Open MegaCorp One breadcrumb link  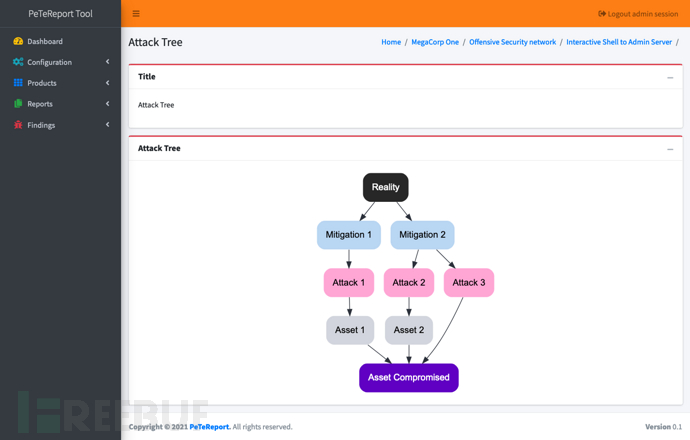point(435,42)
